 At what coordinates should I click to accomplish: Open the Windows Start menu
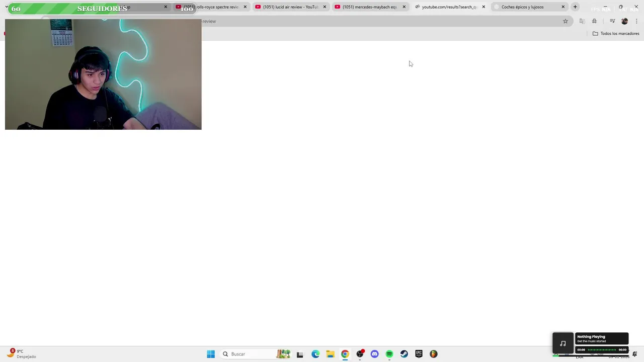pos(211,354)
